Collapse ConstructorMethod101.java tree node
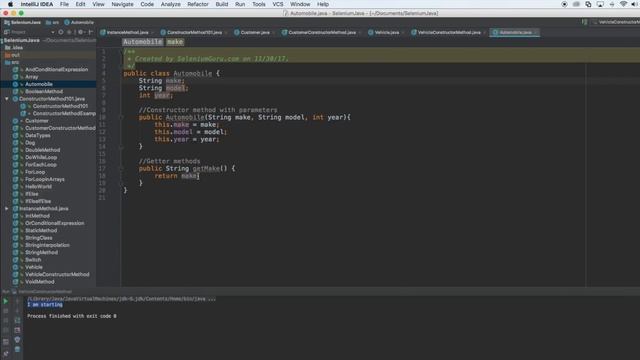This screenshot has width=640, height=360. point(7,99)
